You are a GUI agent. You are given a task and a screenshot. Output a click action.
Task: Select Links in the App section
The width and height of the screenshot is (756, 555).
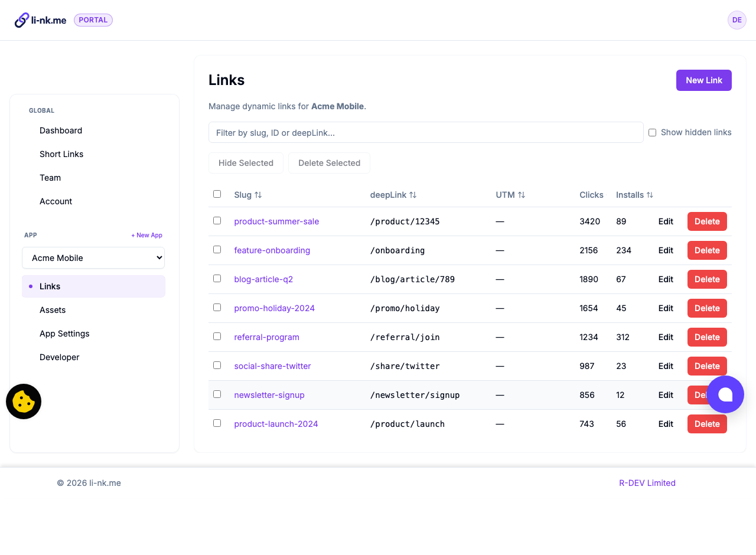pos(93,286)
